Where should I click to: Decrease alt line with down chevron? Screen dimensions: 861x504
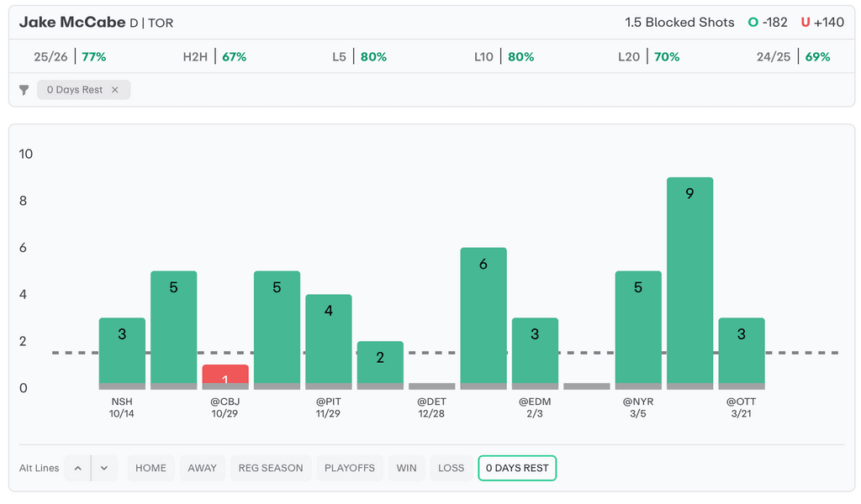pos(103,468)
